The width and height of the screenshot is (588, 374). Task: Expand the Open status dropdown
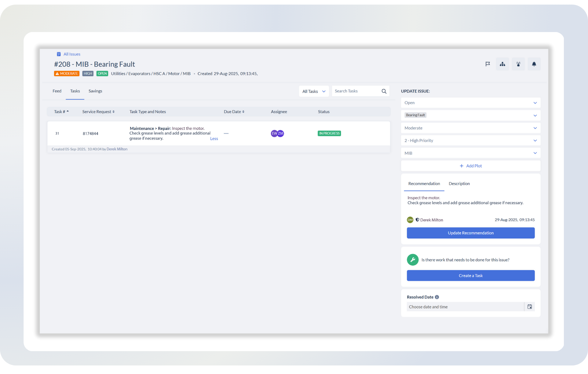(x=470, y=103)
